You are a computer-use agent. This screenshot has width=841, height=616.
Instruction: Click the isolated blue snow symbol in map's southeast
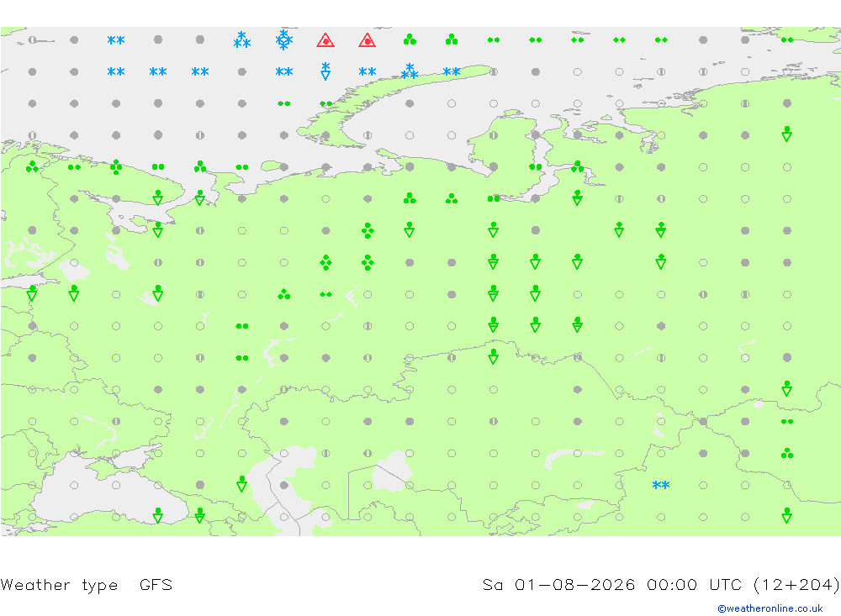(661, 485)
